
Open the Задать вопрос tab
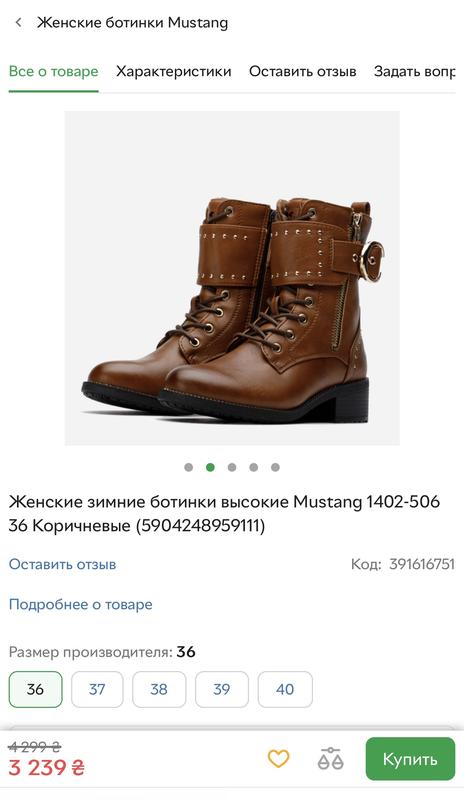coord(414,71)
